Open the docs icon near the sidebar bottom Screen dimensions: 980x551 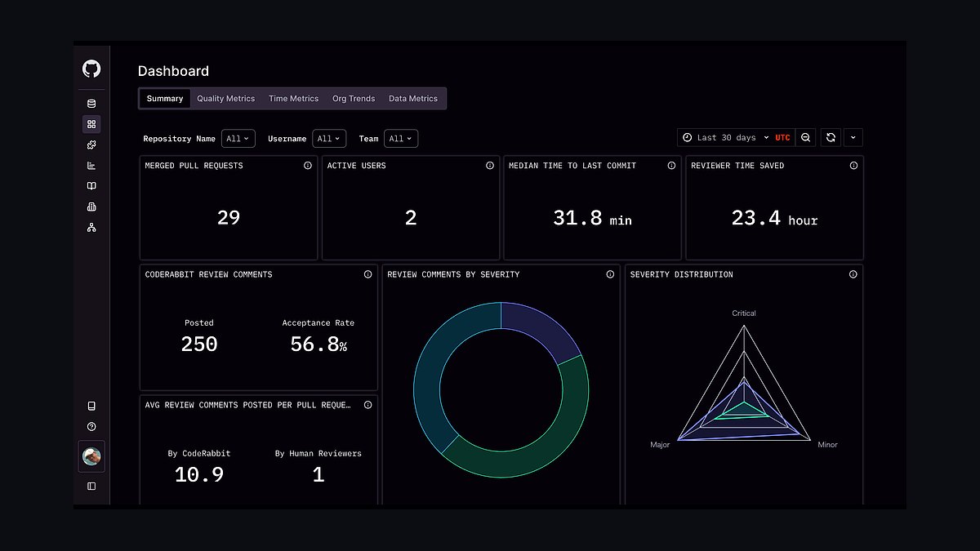click(x=91, y=406)
